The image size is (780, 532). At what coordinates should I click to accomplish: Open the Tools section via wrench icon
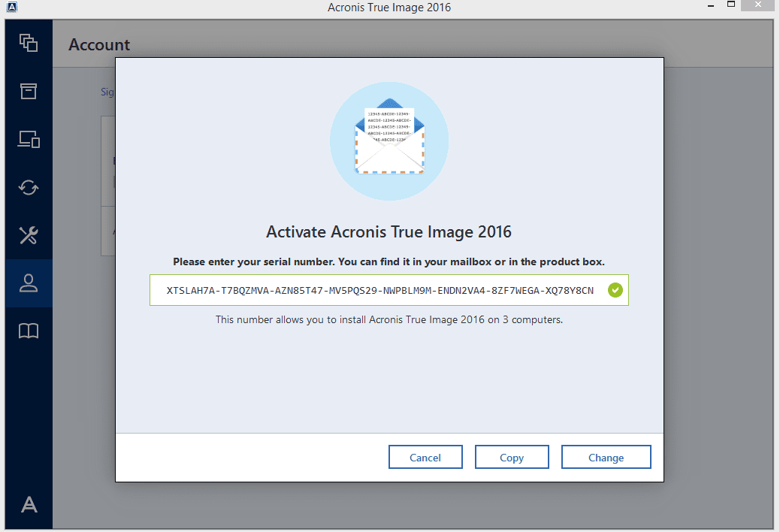pos(28,235)
